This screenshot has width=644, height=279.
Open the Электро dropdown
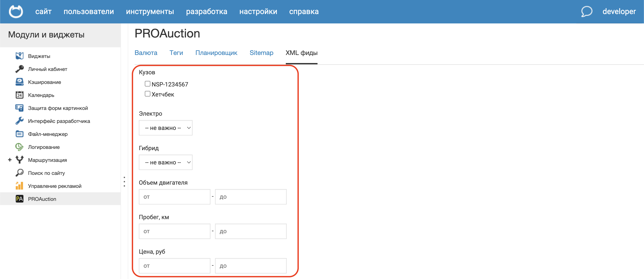point(165,128)
